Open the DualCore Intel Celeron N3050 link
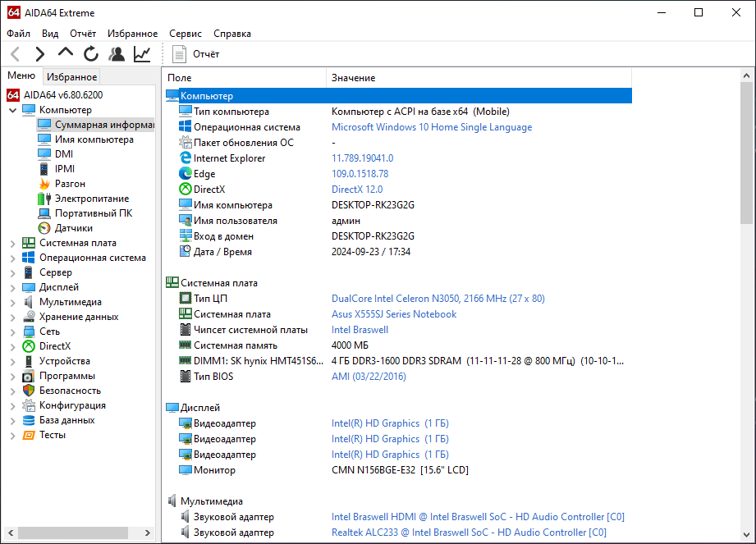Image resolution: width=756 pixels, height=544 pixels. [438, 299]
